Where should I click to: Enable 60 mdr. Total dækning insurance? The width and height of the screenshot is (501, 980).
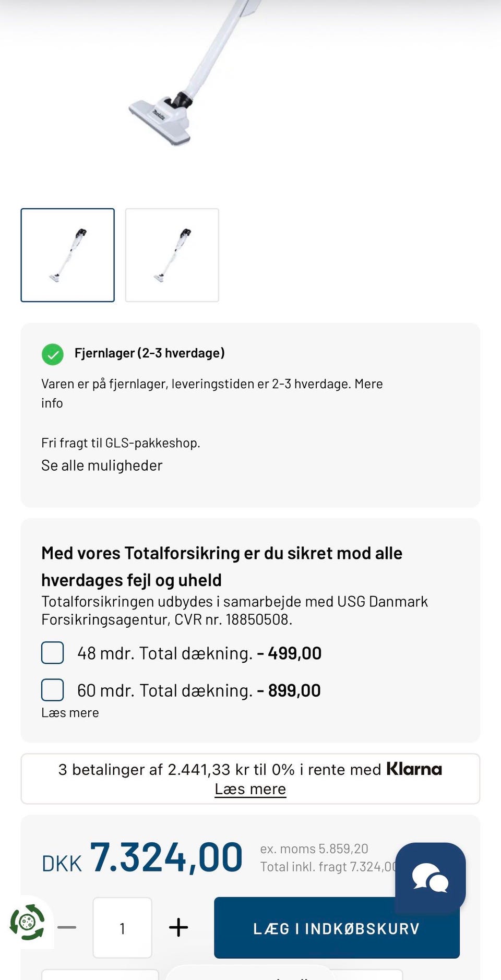point(52,690)
